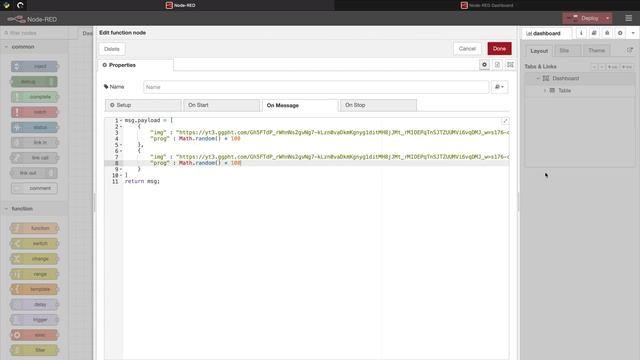Viewport: 640px width, 360px height.
Task: Select the exec node in the palette
Action: pyautogui.click(x=34, y=335)
